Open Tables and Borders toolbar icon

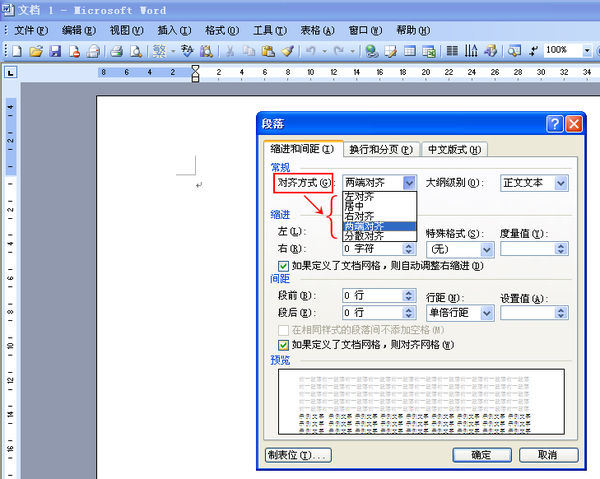(x=391, y=51)
